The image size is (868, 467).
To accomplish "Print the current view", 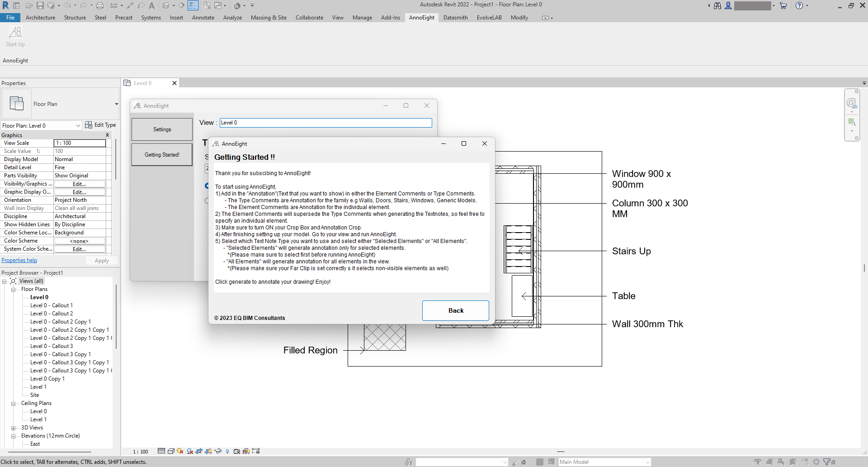I will (100, 5).
